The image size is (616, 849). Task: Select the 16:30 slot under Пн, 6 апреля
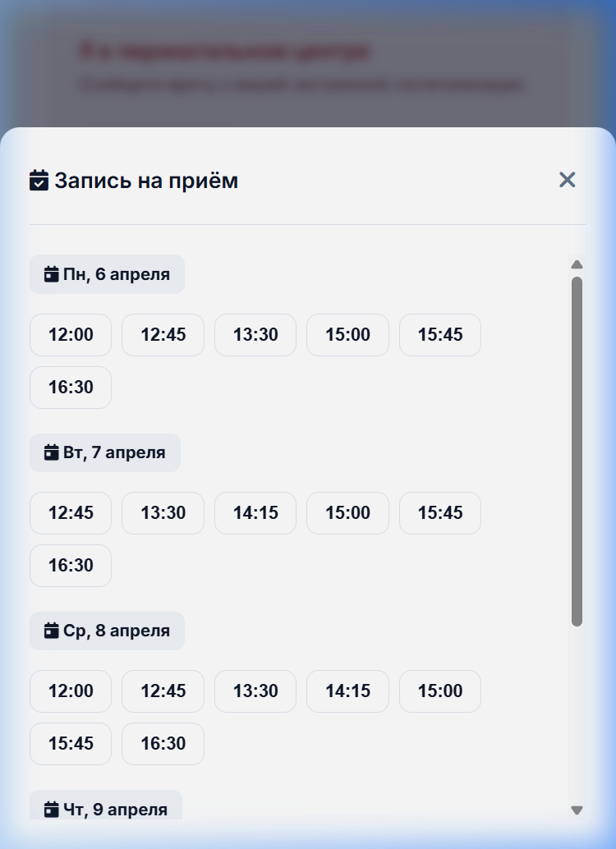[70, 387]
